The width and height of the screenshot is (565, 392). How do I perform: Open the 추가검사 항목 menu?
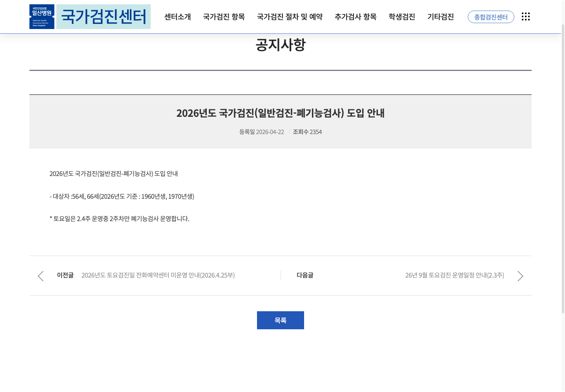356,17
